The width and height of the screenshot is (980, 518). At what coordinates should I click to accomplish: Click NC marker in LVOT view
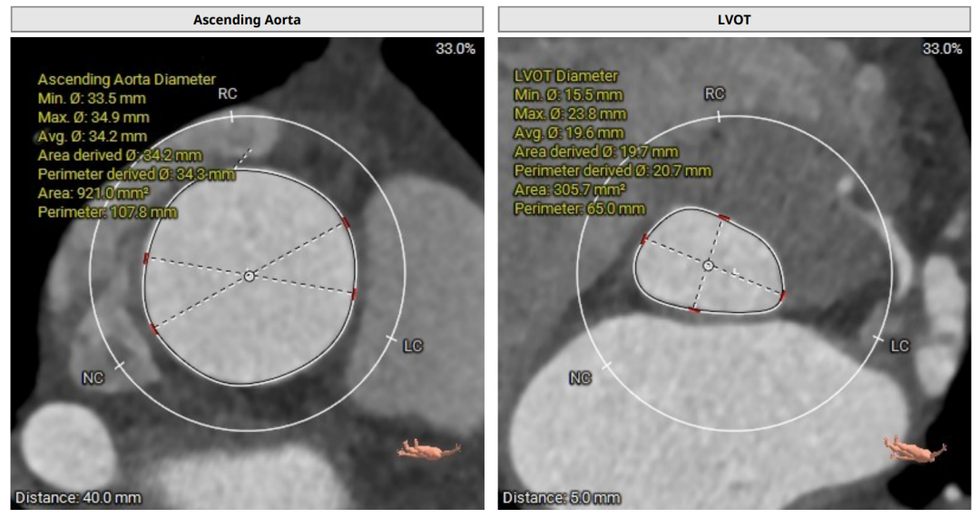pyautogui.click(x=580, y=377)
